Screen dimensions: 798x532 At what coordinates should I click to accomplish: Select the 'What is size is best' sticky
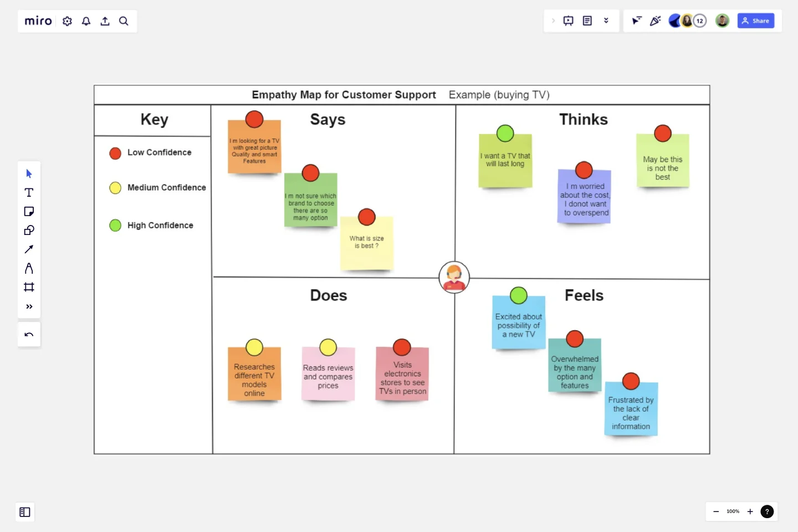click(367, 243)
